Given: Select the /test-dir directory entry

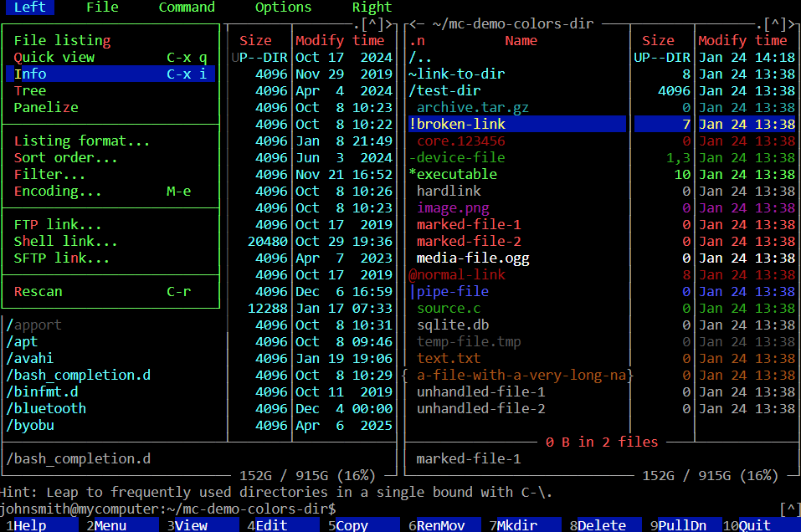Looking at the screenshot, I should pos(444,90).
